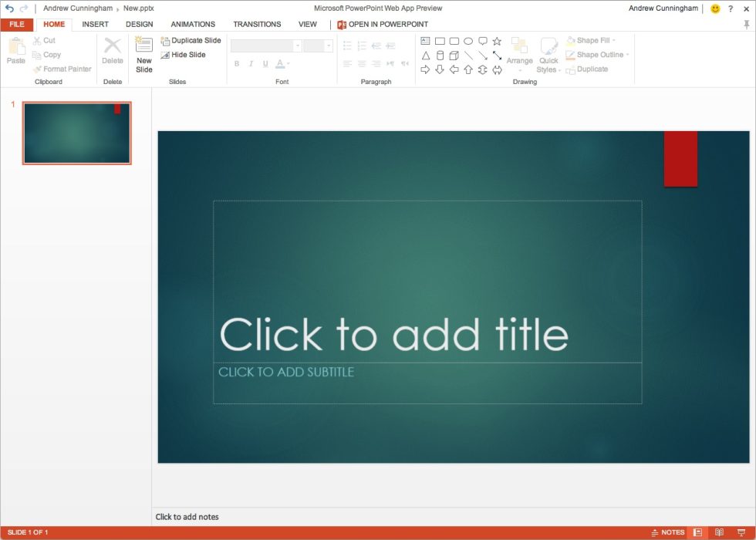Insert an oval shape from the Drawing gallery

point(468,41)
